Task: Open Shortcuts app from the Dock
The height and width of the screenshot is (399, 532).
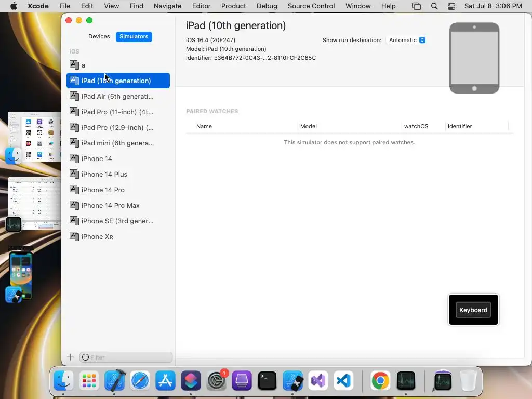Action: (x=191, y=380)
